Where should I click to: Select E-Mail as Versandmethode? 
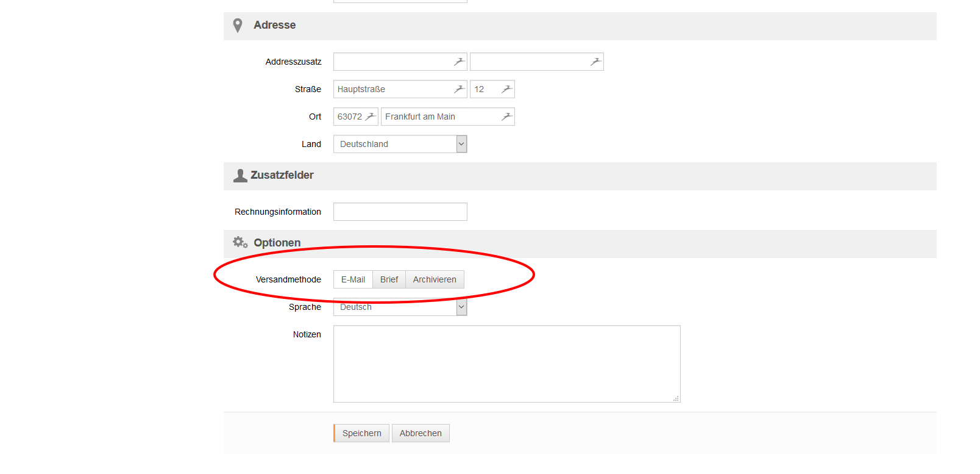353,279
